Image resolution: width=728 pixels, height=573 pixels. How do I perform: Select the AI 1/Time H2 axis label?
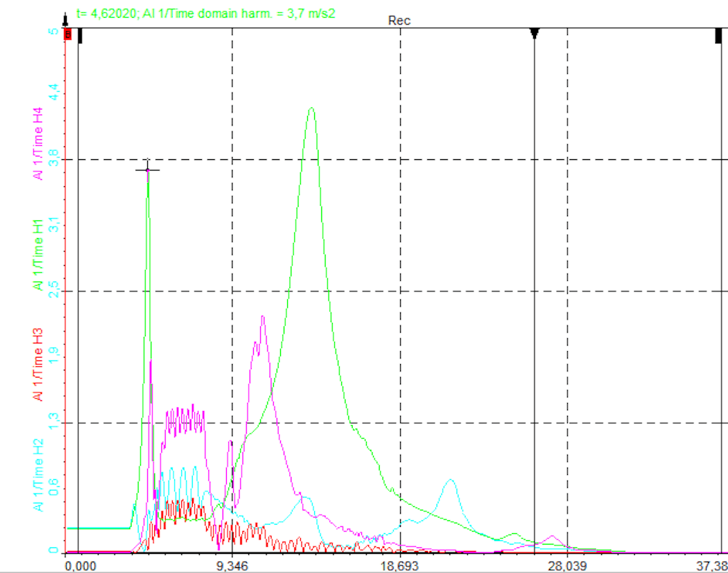tap(38, 475)
